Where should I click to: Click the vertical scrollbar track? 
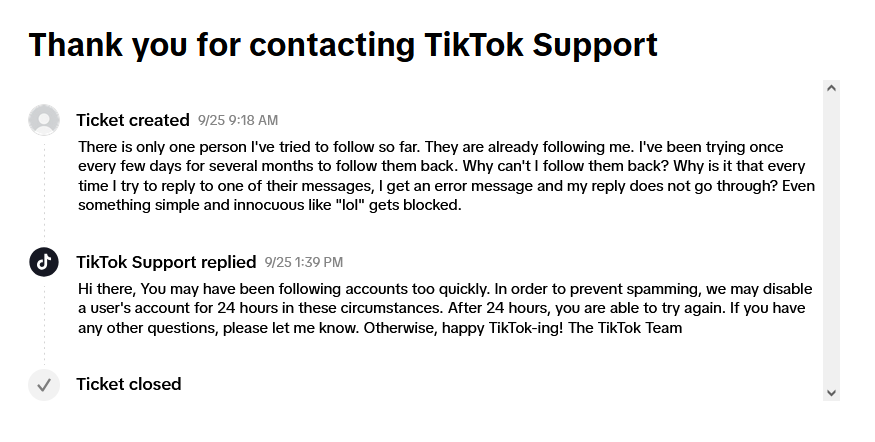click(x=831, y=240)
